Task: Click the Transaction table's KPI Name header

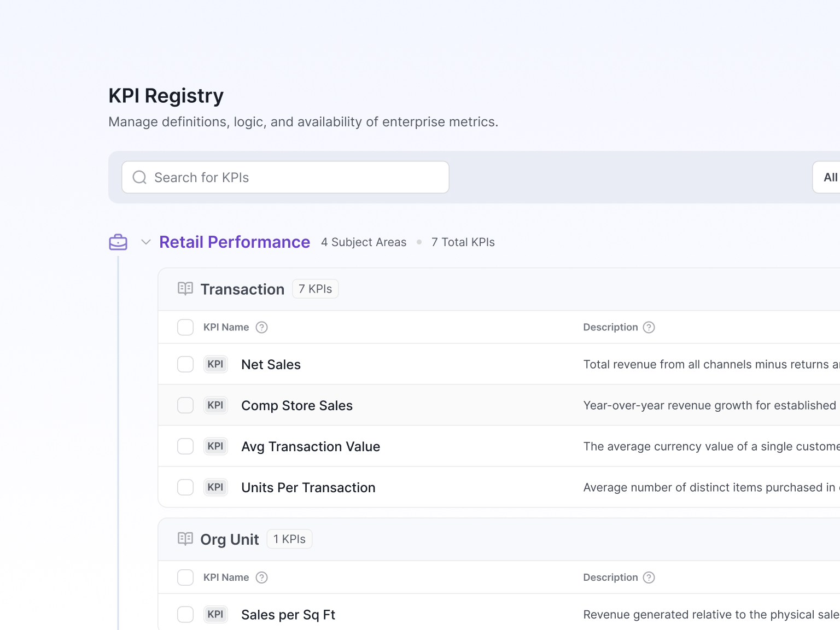Action: click(226, 327)
